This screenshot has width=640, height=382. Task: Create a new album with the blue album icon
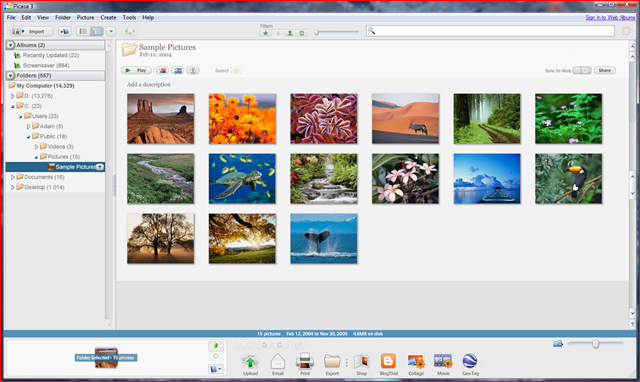(x=64, y=31)
